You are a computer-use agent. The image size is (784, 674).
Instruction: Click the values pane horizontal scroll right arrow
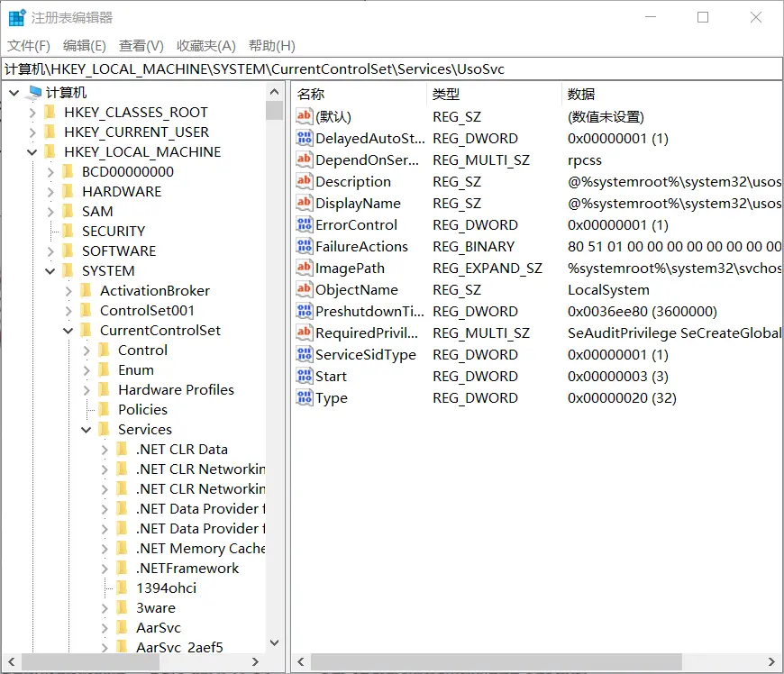(x=771, y=662)
